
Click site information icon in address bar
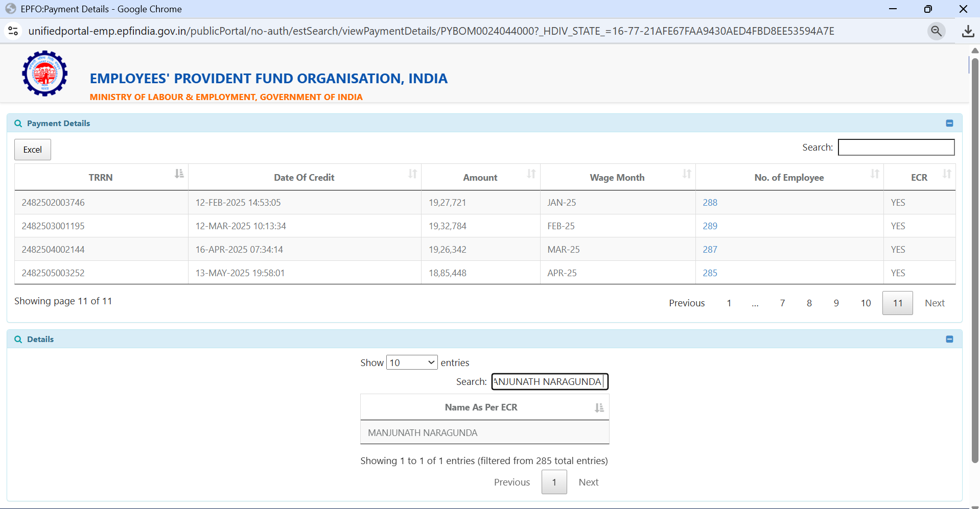13,31
